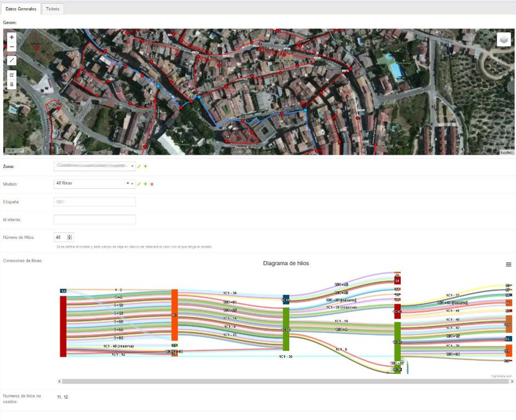Open the Diagrama de hilos chart menu
This screenshot has width=516, height=420.
coord(508,265)
